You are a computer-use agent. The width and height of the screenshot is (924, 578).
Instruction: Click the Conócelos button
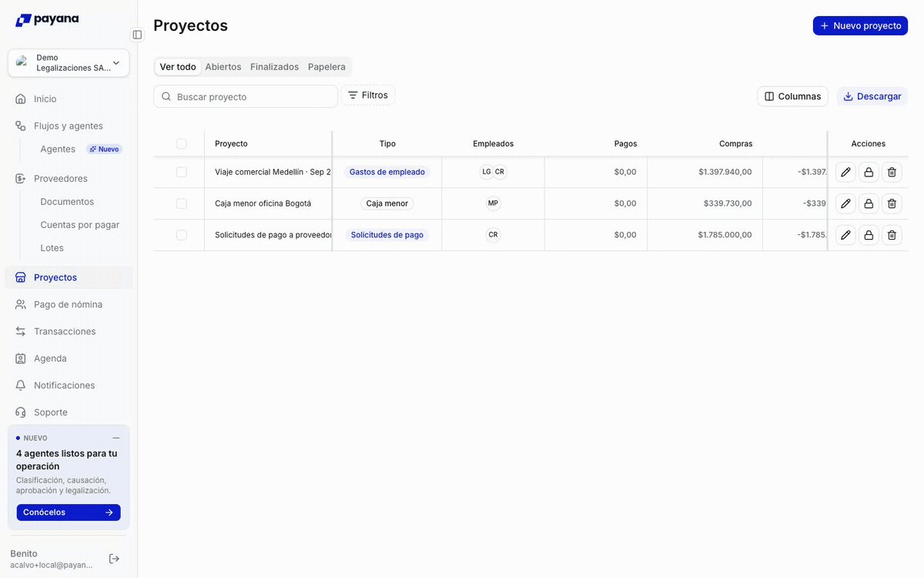coord(69,512)
